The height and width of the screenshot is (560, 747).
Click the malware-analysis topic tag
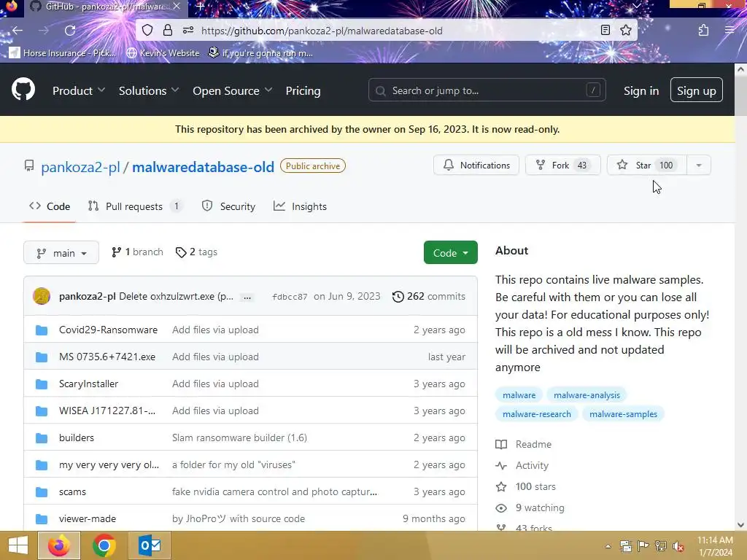click(x=587, y=395)
